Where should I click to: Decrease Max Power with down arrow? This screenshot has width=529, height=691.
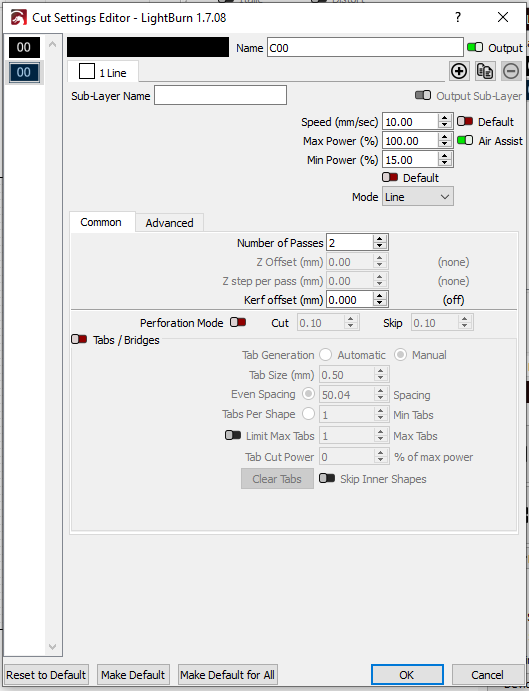point(445,145)
